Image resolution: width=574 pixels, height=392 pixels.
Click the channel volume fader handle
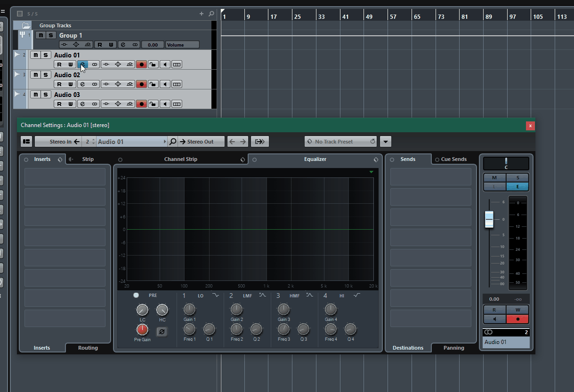pos(490,219)
